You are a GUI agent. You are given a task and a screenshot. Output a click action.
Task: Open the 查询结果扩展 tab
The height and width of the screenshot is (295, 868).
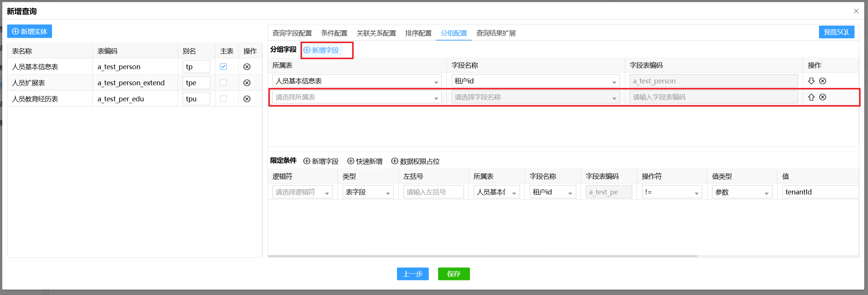[496, 33]
